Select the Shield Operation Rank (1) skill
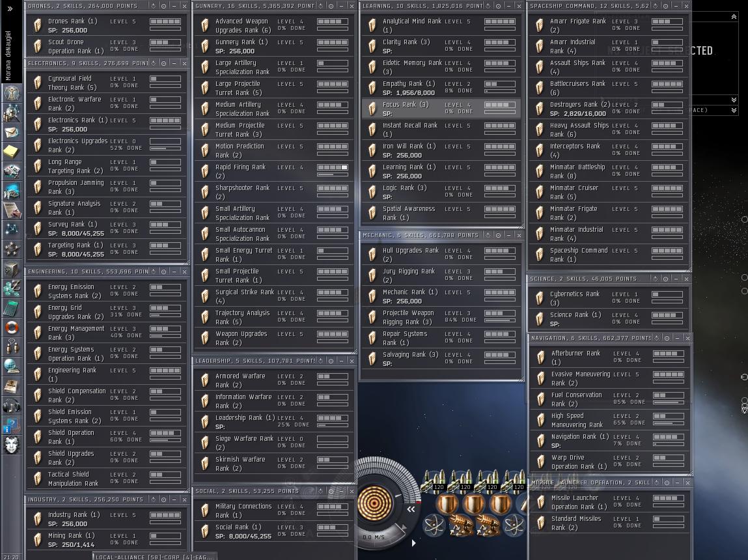Screen dimensions: 748x560 coord(106,437)
